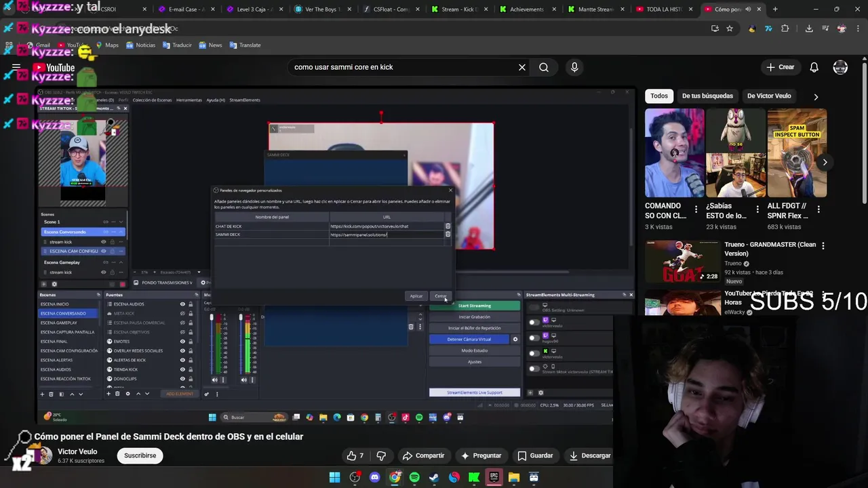Dislike the video with thumbs down
Image resolution: width=868 pixels, height=488 pixels.
[381, 455]
